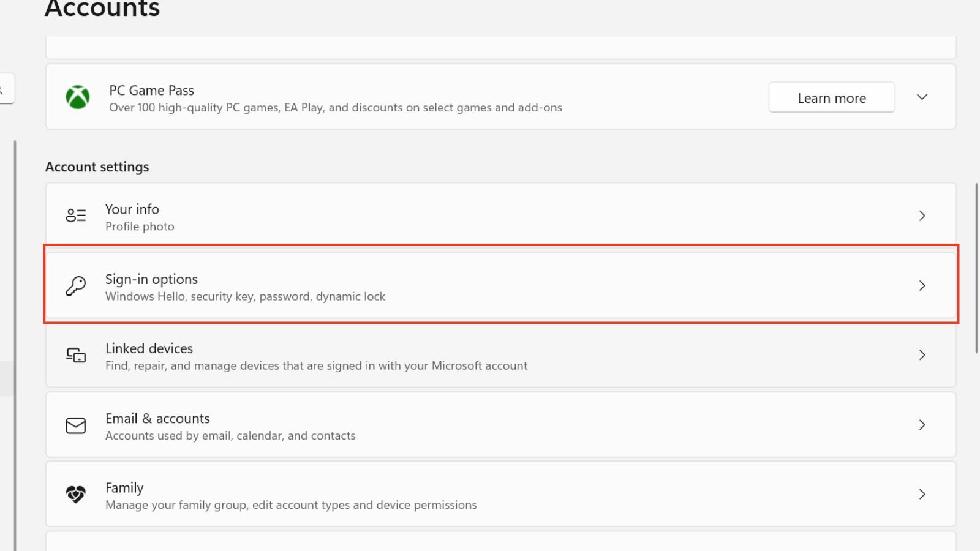
Task: Click the Sign-in options chevron arrow
Action: tap(922, 285)
